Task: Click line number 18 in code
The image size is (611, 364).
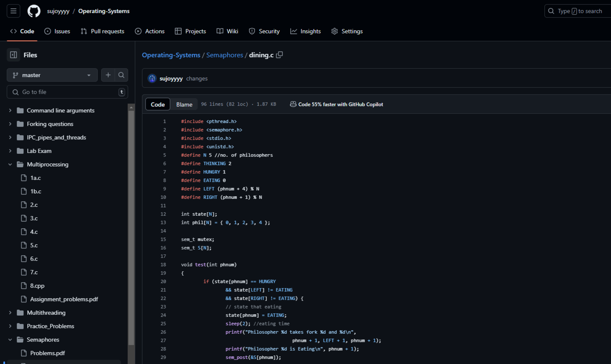Action: click(163, 265)
